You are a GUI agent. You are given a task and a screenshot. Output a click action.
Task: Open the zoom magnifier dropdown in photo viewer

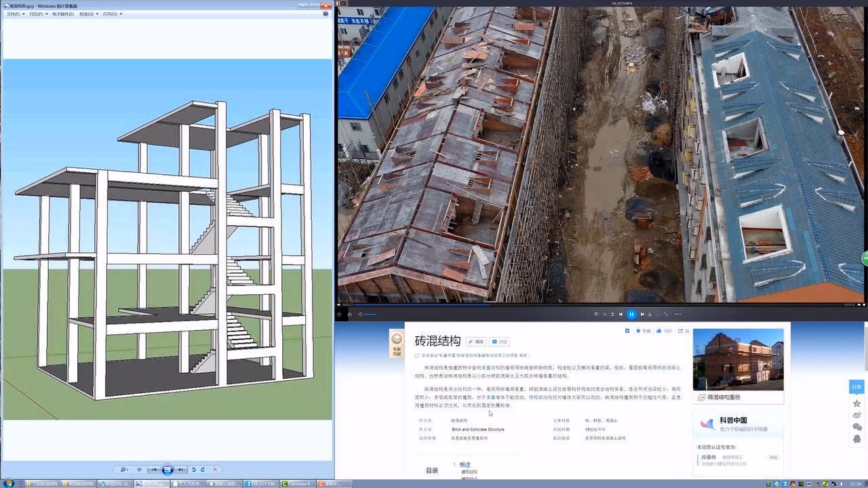coord(124,469)
